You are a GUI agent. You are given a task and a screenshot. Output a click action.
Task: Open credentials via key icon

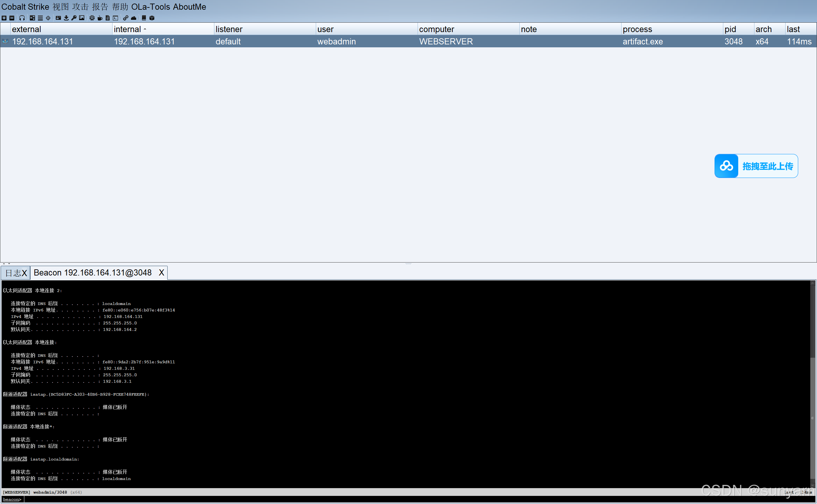74,18
